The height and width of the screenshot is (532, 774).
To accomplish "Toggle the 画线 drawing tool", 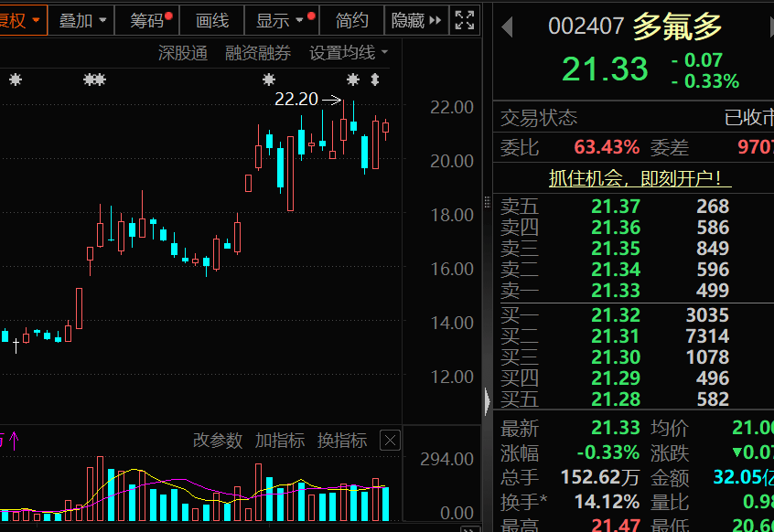I will (212, 19).
